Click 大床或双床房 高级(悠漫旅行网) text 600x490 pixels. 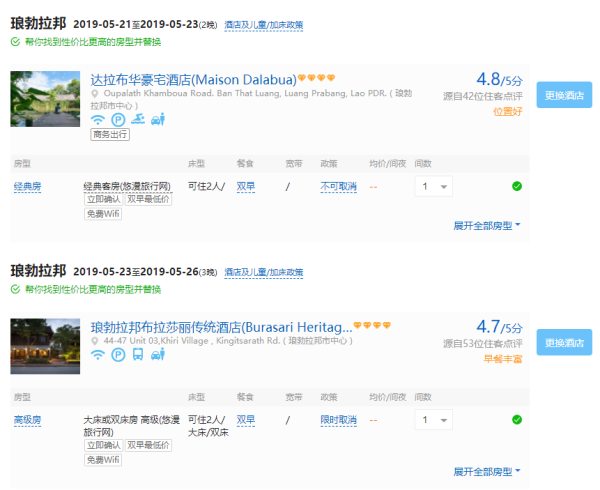coord(131,426)
